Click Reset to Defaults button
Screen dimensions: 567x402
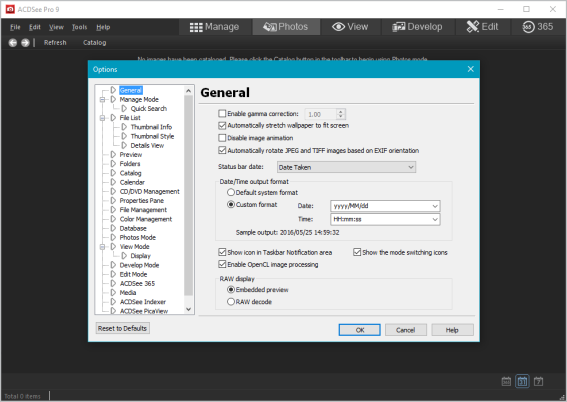click(x=122, y=328)
